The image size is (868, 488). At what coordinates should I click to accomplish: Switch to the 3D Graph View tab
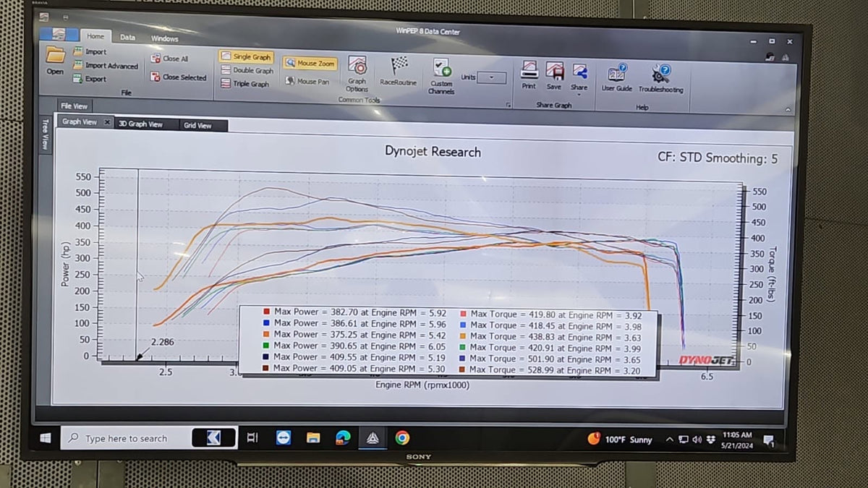coord(141,124)
